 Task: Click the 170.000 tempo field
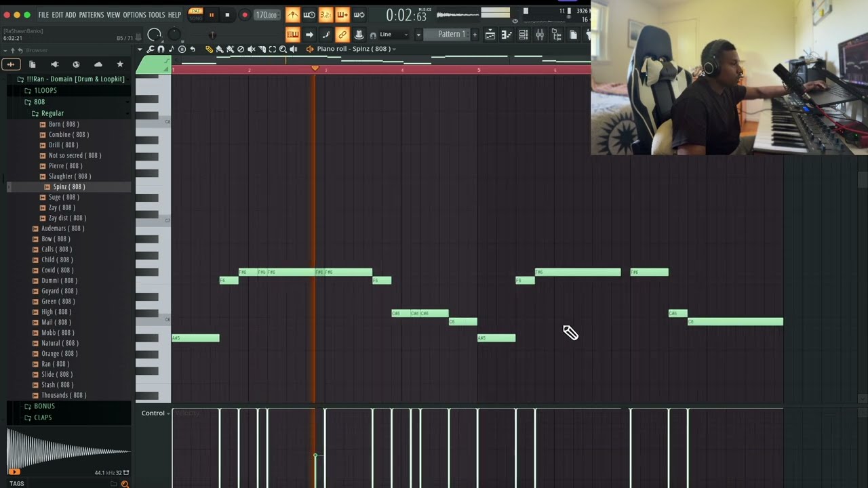267,15
